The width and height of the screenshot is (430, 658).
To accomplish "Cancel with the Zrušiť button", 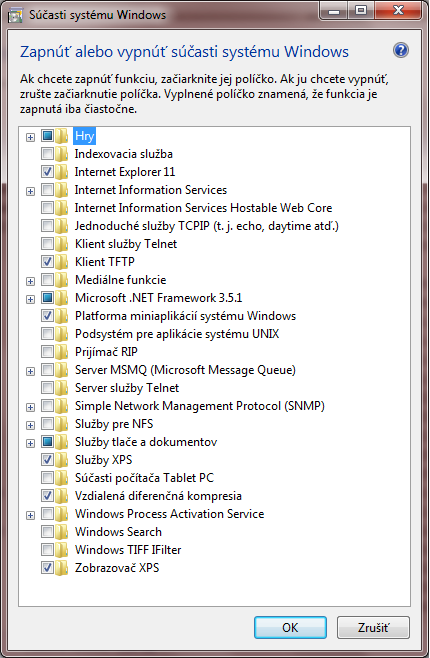I will (x=373, y=628).
